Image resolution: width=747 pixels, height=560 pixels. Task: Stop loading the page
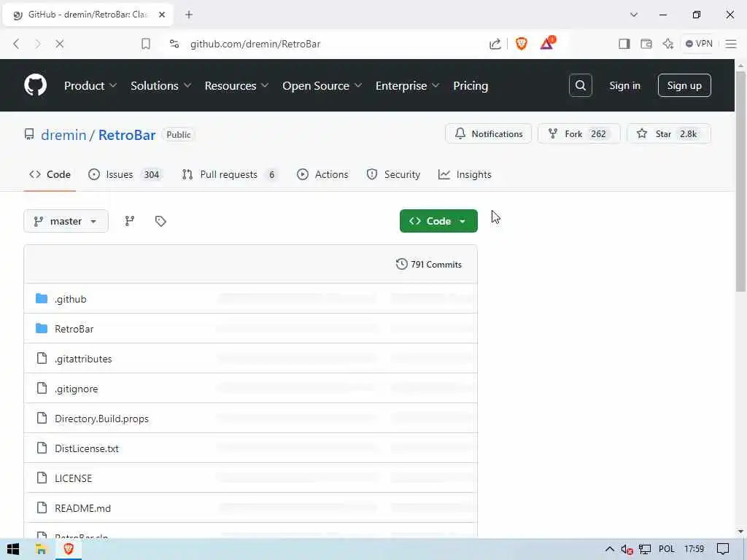[60, 44]
